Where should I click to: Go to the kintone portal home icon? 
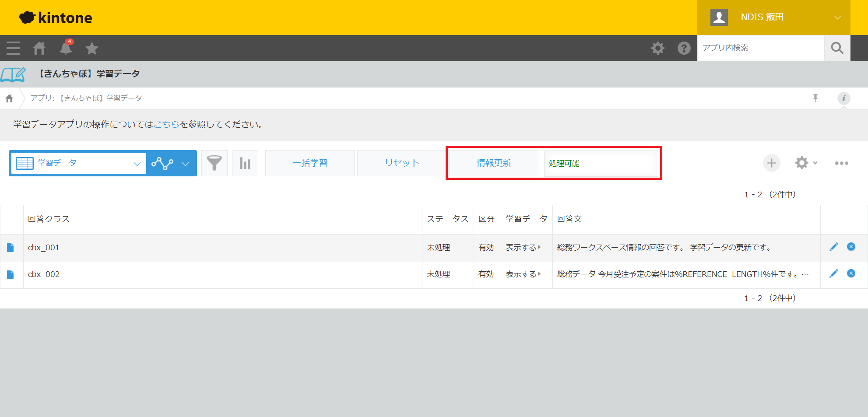pos(39,48)
